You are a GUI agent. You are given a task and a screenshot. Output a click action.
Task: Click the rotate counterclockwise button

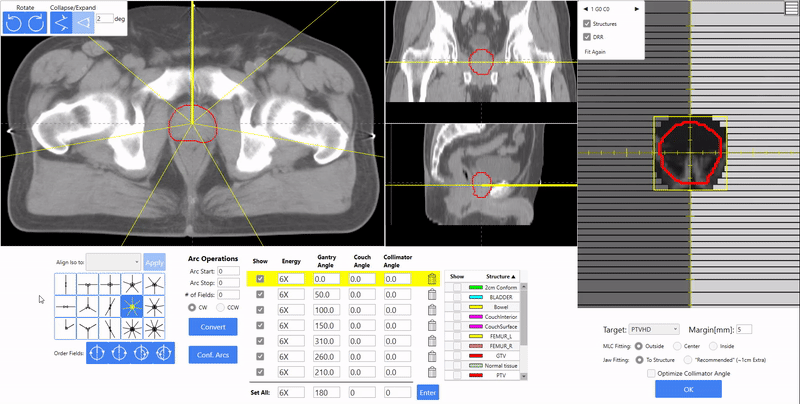(x=15, y=22)
